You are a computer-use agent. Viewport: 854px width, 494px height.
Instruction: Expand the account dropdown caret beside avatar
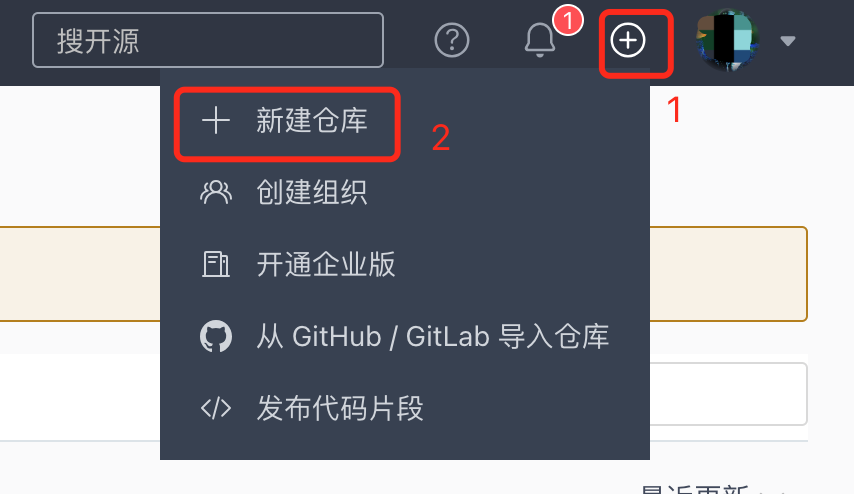coord(788,41)
